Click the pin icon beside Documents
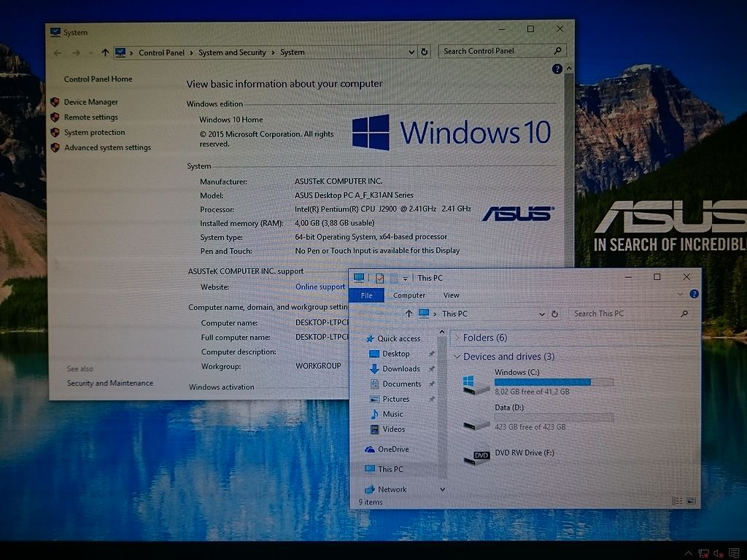Viewport: 747px width, 560px height. (432, 384)
